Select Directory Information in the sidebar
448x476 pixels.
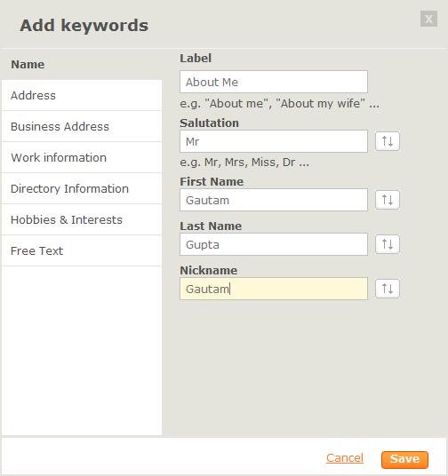82,188
